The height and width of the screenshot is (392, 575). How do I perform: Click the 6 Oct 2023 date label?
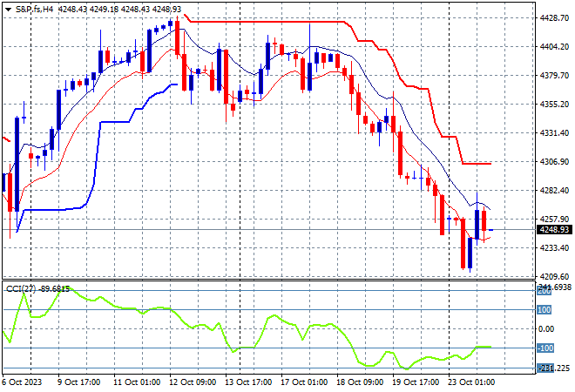pyautogui.click(x=27, y=382)
